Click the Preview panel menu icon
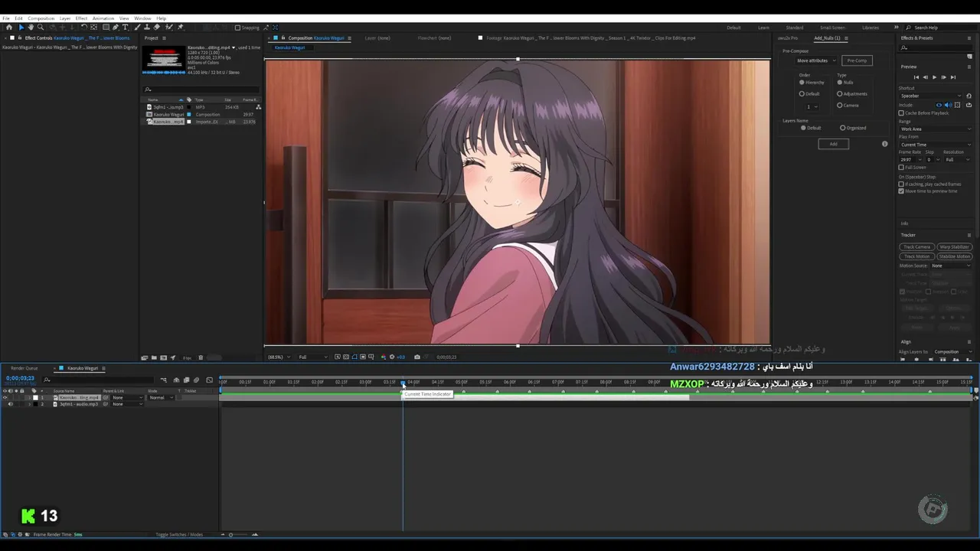 tap(969, 67)
